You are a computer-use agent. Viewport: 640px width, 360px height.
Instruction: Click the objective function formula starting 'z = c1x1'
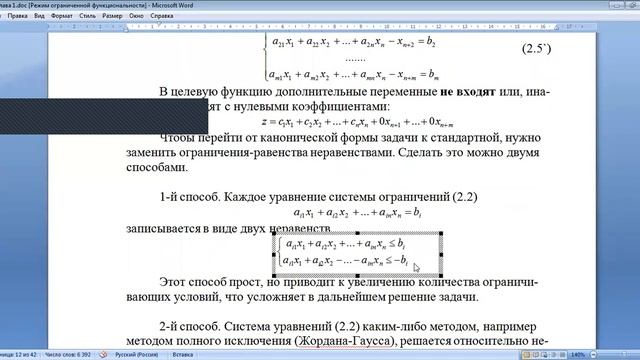[358, 122]
